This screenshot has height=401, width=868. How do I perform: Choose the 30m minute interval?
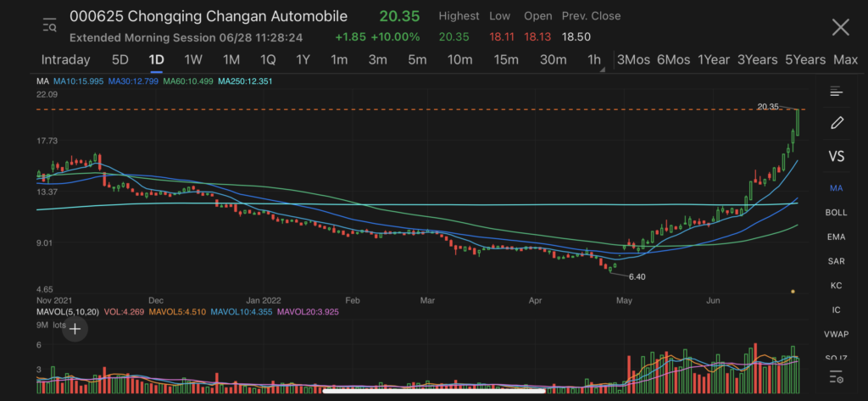click(x=553, y=60)
